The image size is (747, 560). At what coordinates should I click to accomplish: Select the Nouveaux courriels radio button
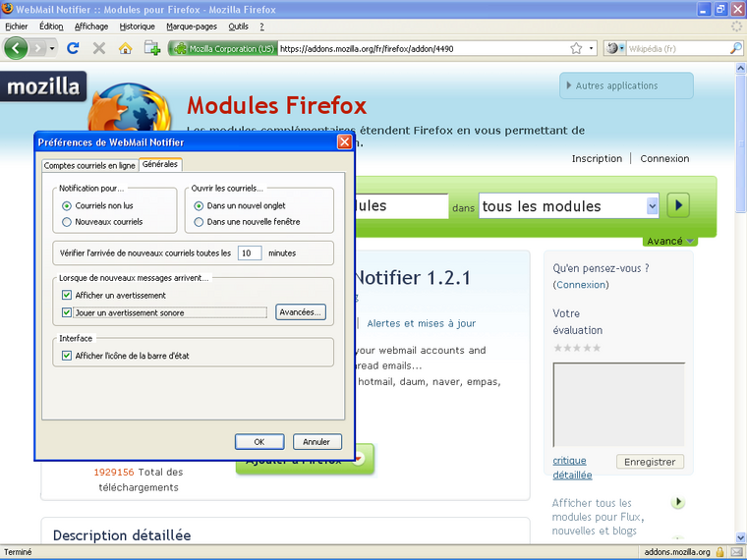(x=67, y=222)
